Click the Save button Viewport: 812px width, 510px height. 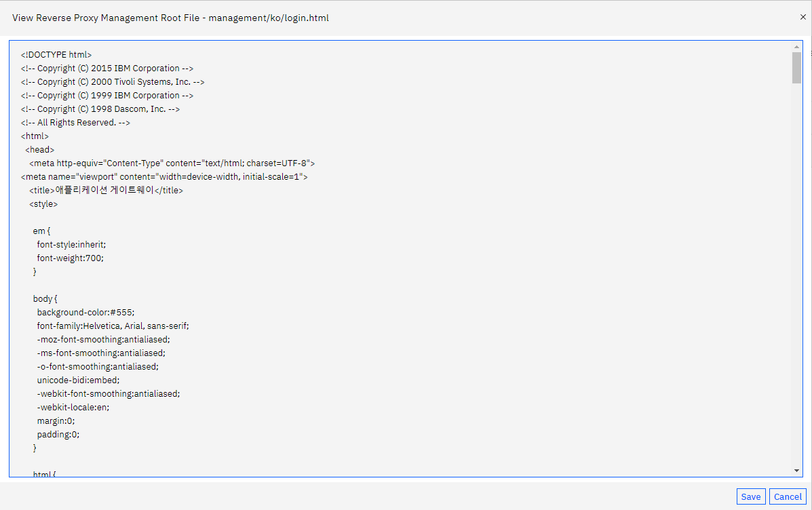(751, 496)
